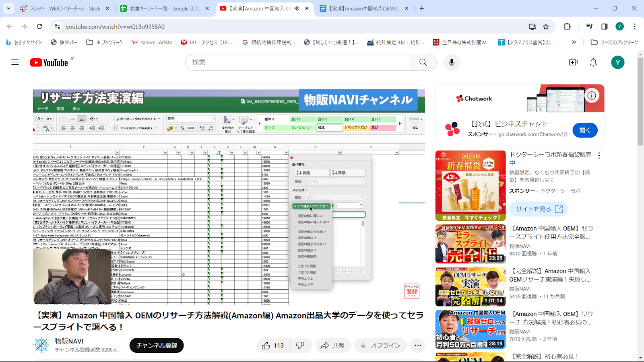Open 【完全解説】Amazon 中国輸入 OEMリサーチ実演編 title
The height and width of the screenshot is (362, 644).
(550, 275)
